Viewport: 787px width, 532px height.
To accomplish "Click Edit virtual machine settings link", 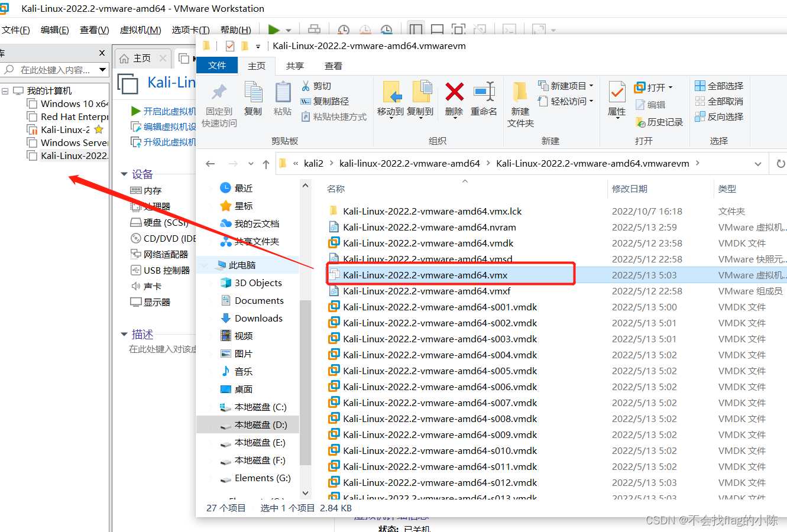I will tap(164, 126).
